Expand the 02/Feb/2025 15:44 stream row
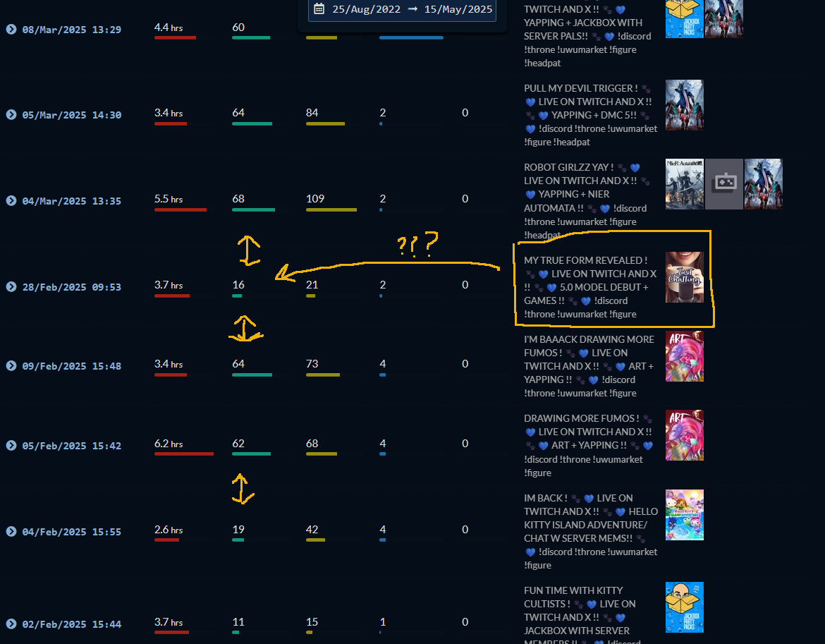825x644 pixels. [x=11, y=624]
